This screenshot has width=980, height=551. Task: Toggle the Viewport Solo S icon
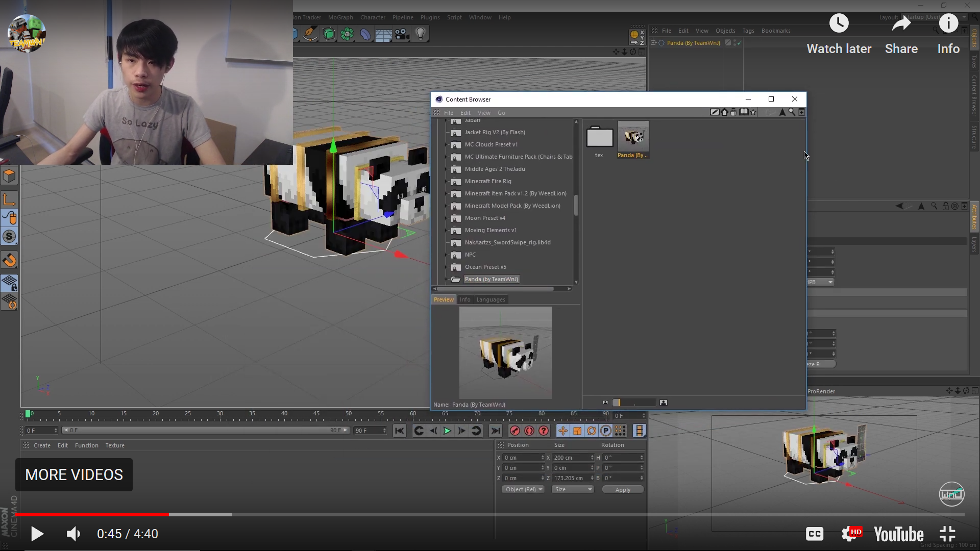(x=9, y=236)
